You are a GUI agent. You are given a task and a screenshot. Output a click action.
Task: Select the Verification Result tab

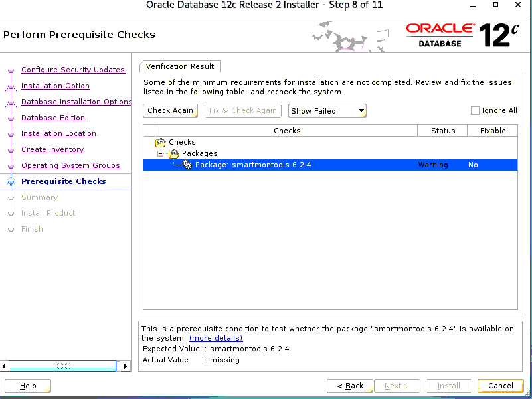[x=180, y=66]
